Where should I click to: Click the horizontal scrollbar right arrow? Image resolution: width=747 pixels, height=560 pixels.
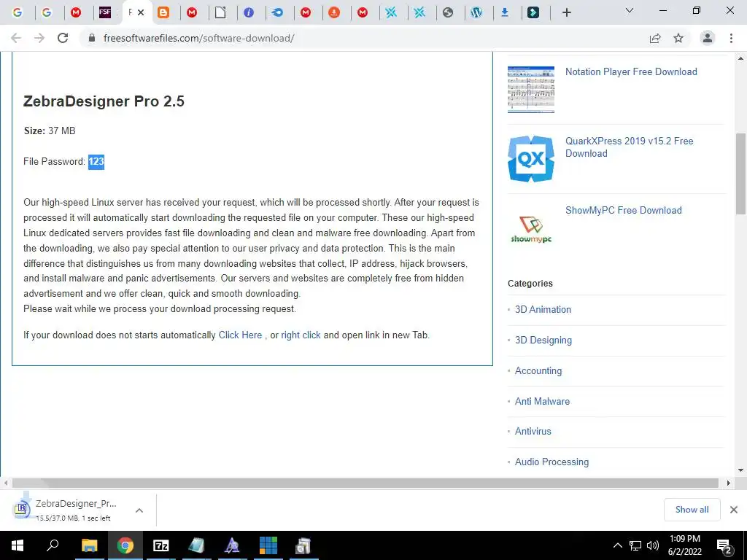(729, 483)
